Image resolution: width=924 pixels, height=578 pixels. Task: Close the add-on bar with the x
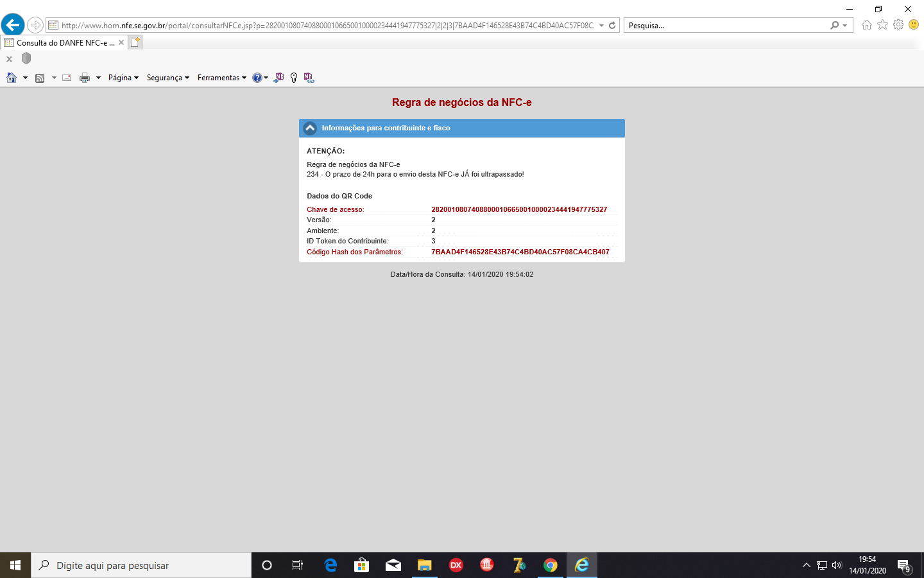coord(9,58)
